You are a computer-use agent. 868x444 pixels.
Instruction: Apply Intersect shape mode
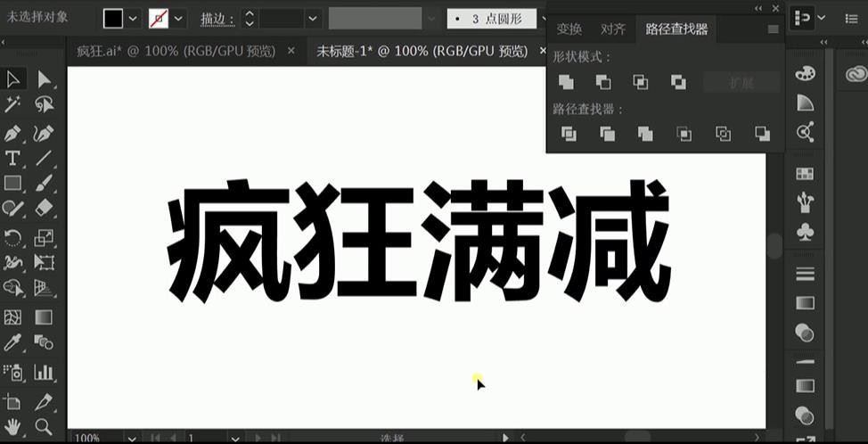pos(641,83)
